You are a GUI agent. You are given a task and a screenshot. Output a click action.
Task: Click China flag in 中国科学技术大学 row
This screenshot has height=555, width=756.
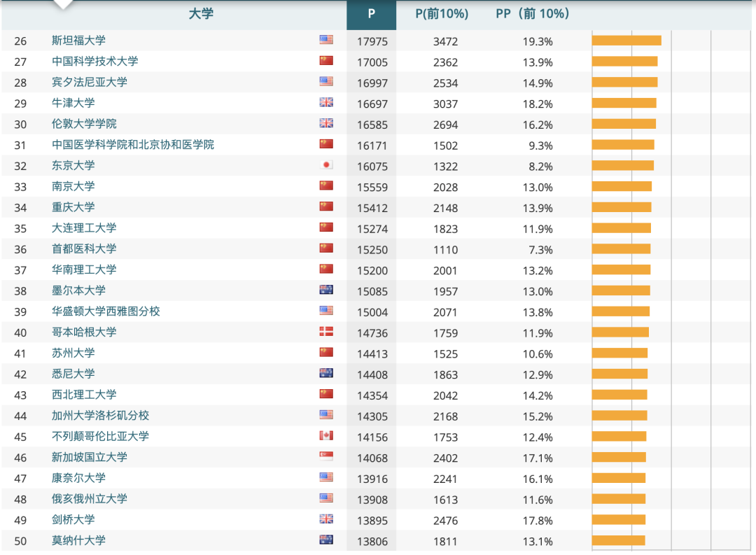(326, 60)
